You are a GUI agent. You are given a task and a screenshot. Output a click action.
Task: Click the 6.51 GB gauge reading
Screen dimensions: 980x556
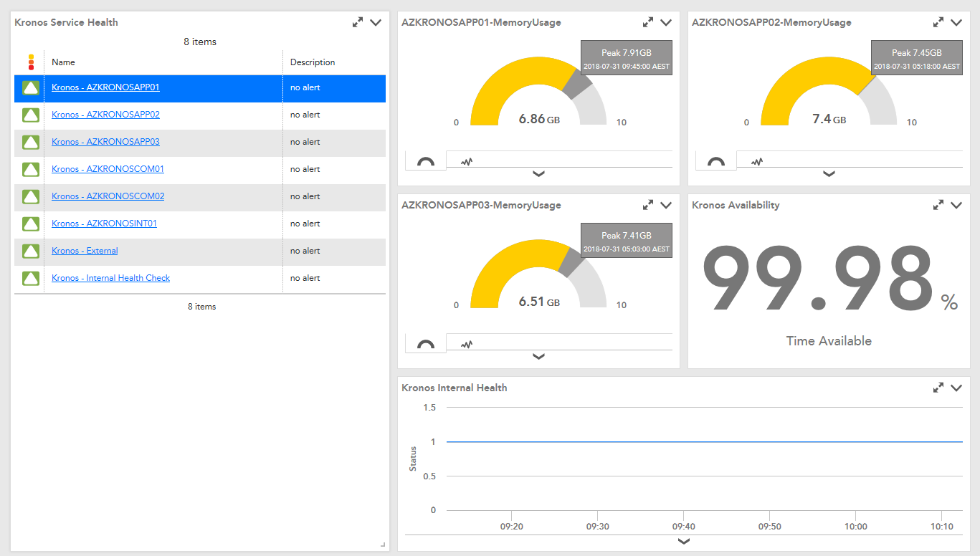point(539,302)
